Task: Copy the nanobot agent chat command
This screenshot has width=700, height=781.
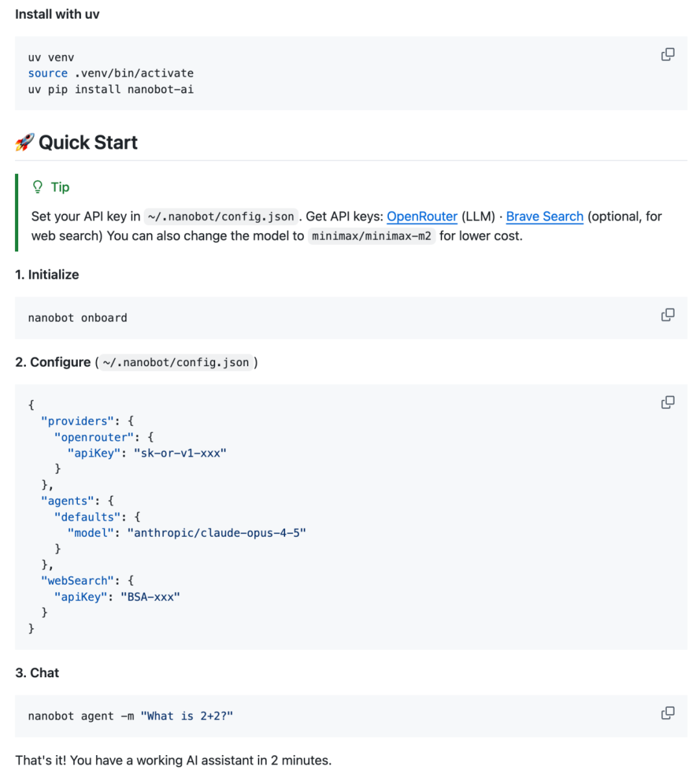Action: [x=668, y=713]
